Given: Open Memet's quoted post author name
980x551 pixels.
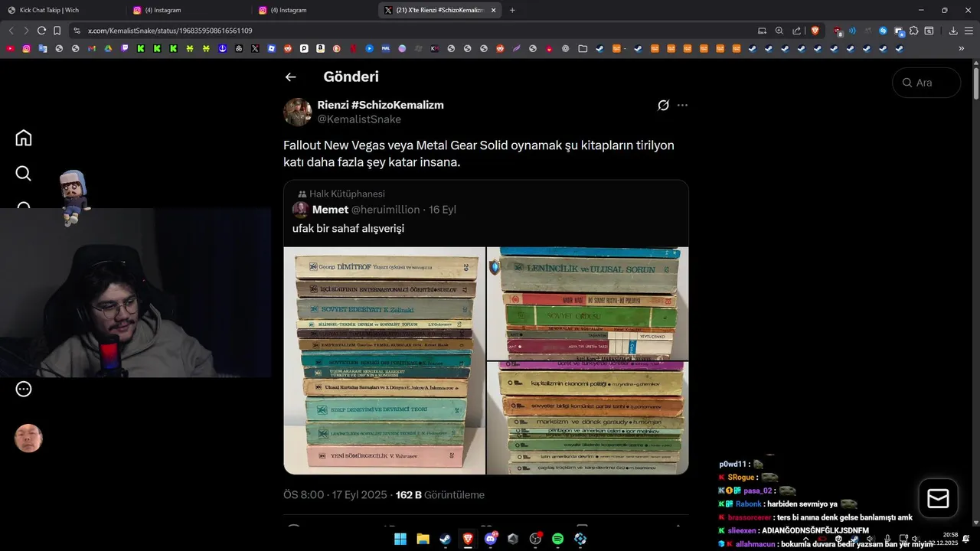Looking at the screenshot, I should (x=330, y=210).
